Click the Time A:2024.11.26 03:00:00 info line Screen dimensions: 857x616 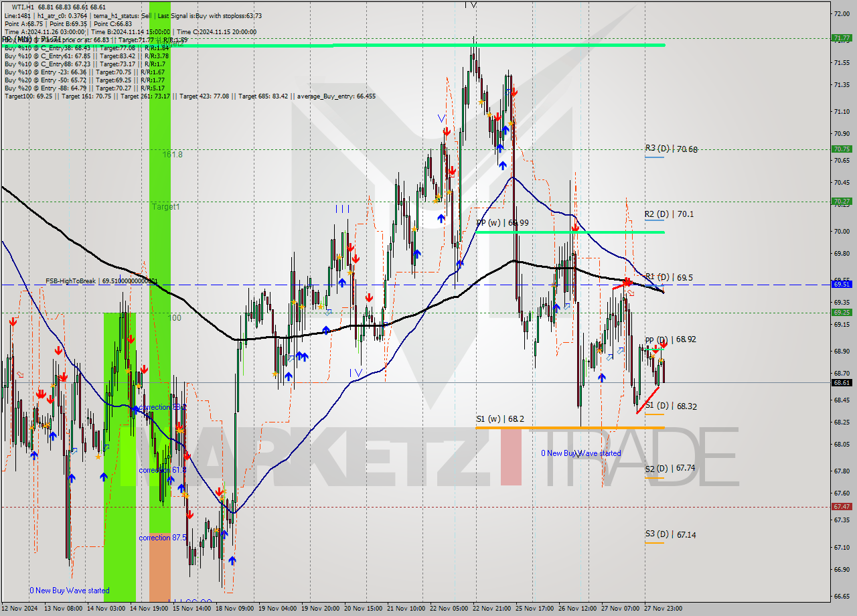131,31
